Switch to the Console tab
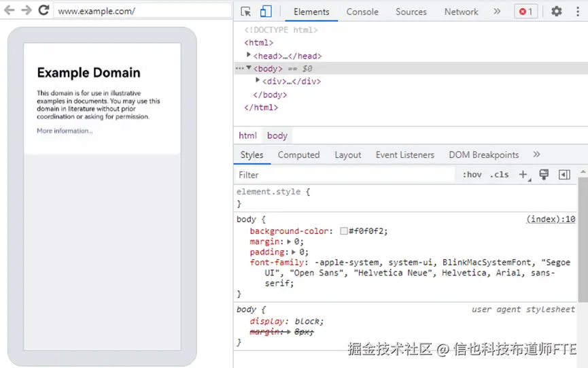Image resolution: width=588 pixels, height=368 pixels. point(362,12)
